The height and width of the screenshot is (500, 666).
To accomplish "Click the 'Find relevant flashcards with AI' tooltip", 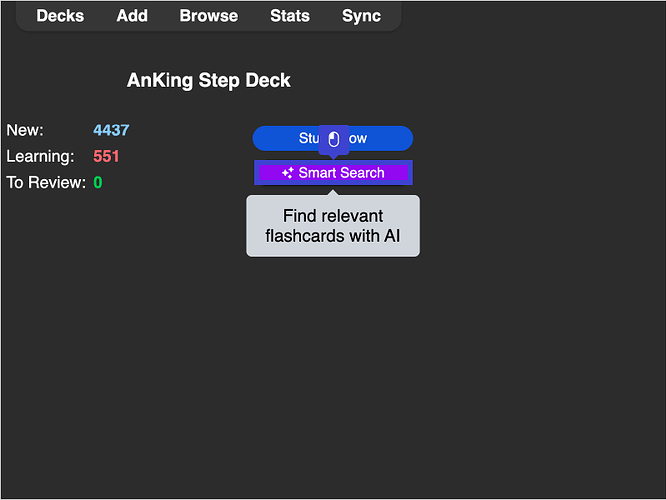I will coord(333,227).
